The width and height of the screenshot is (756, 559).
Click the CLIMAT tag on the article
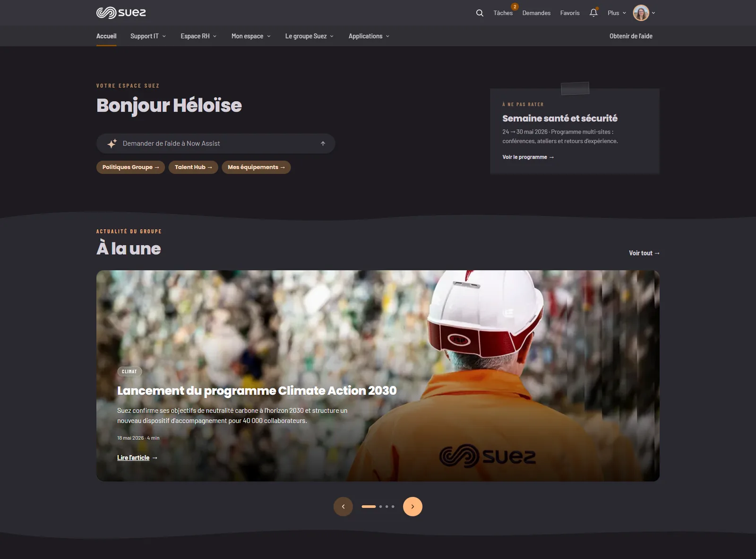129,372
